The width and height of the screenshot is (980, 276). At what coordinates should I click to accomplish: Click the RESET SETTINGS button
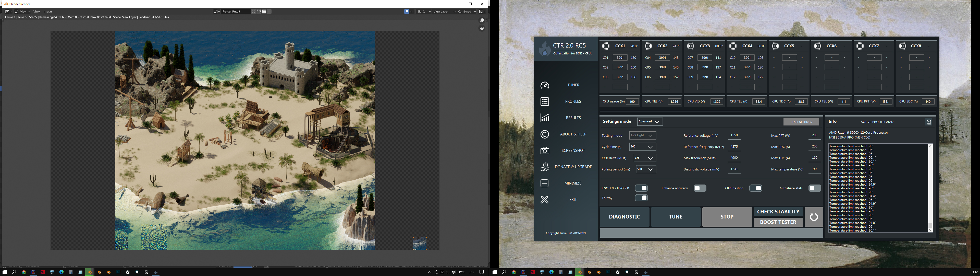tap(801, 122)
